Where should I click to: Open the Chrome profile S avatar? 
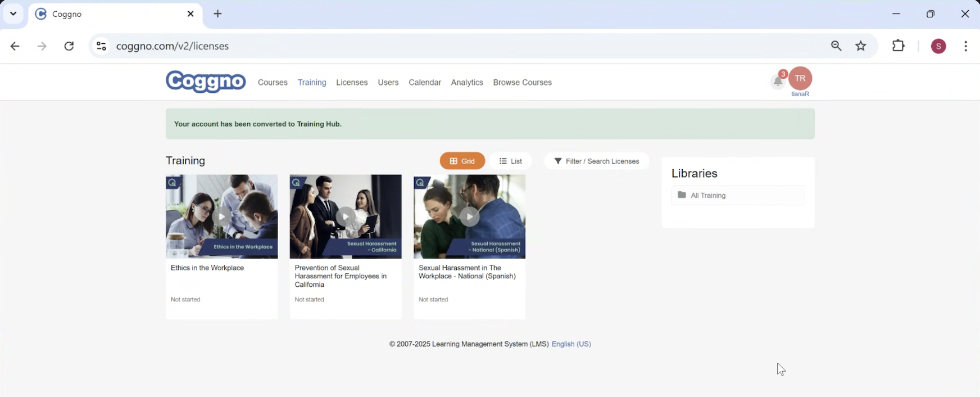click(x=938, y=46)
